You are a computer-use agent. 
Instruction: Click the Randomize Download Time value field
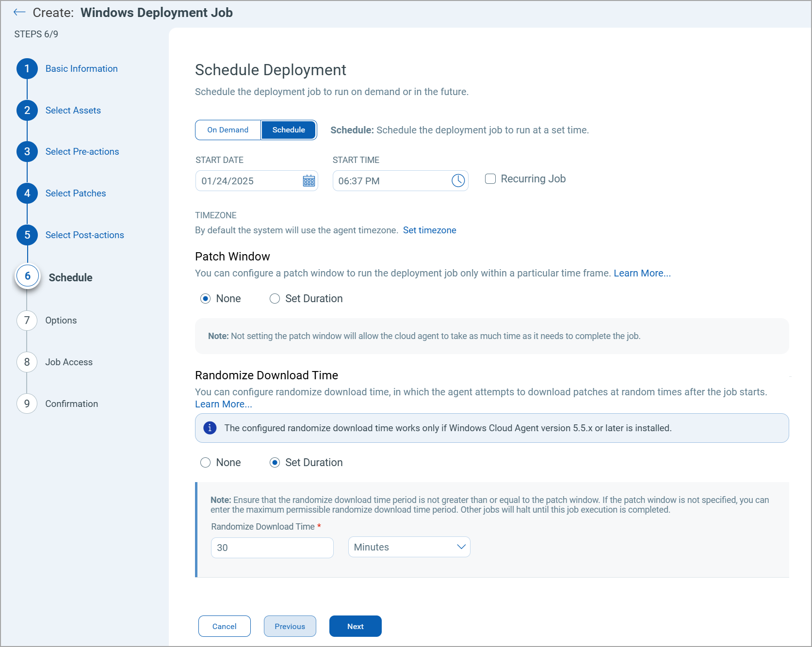[272, 548]
